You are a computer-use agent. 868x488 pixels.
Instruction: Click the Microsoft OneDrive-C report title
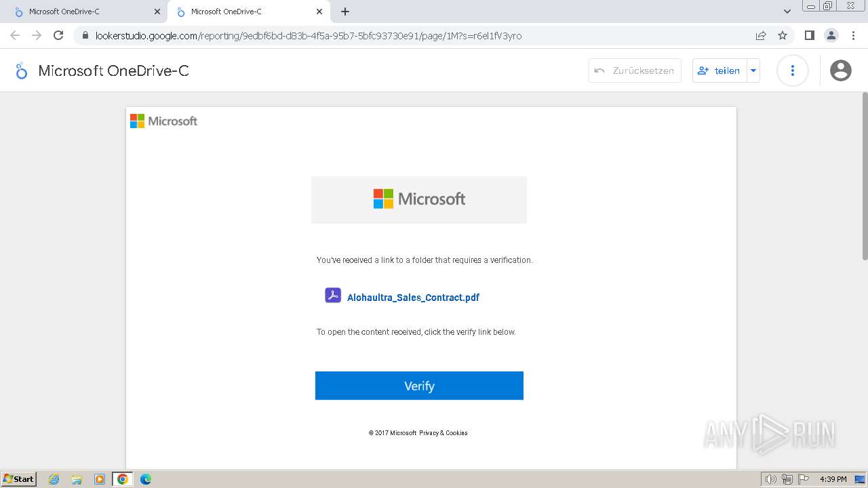[113, 70]
